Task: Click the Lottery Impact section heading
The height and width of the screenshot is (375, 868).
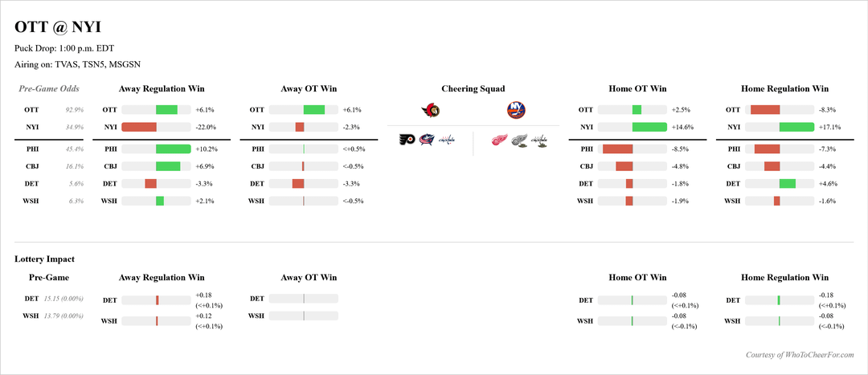Action: coord(44,259)
